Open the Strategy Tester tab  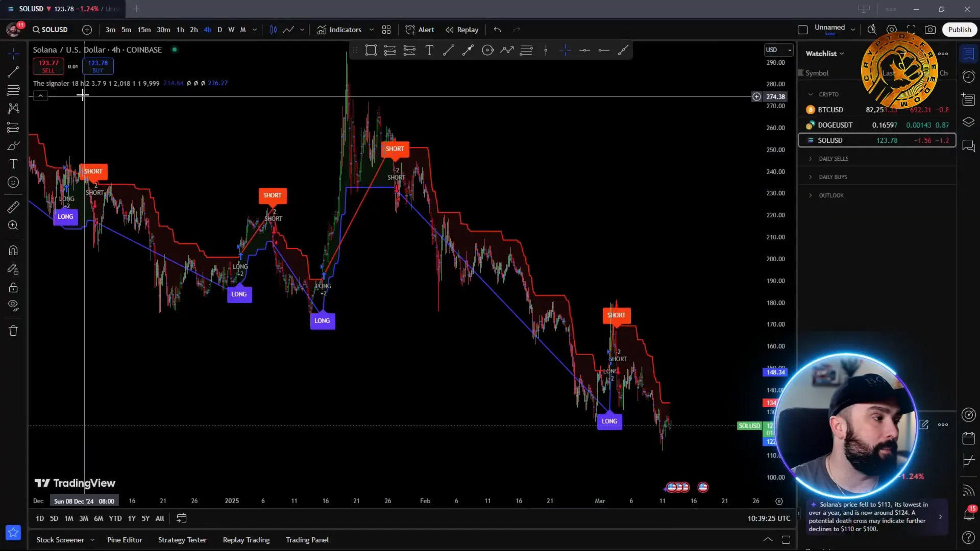182,540
